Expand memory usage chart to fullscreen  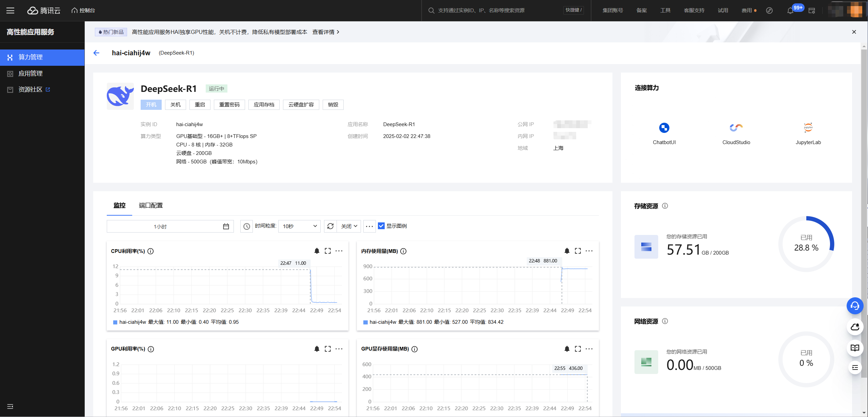click(x=578, y=251)
